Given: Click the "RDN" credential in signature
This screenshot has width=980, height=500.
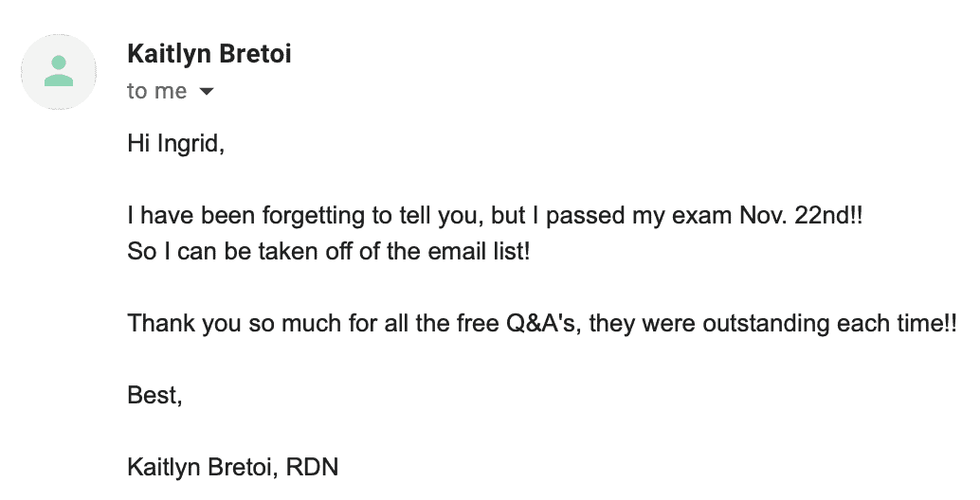Looking at the screenshot, I should point(314,467).
